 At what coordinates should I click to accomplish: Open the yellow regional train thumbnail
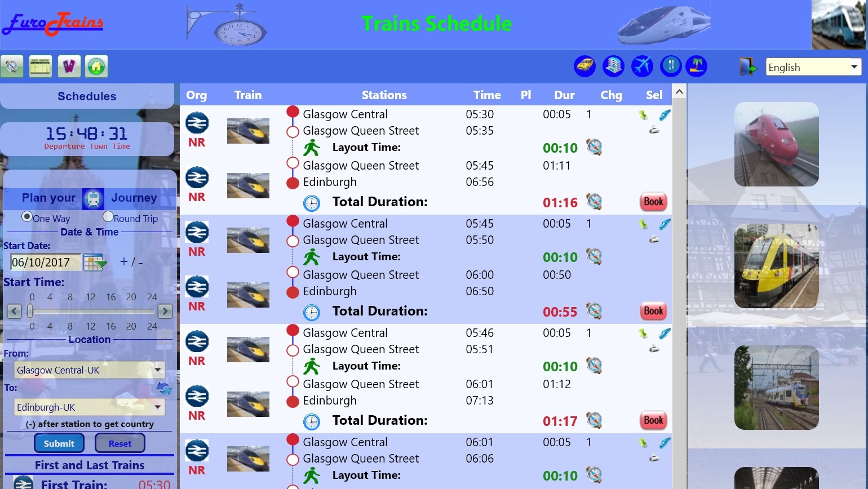point(777,266)
